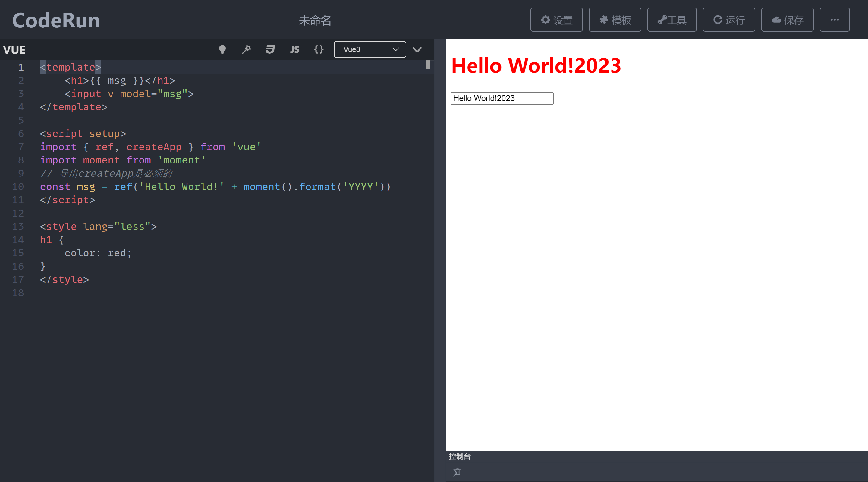Click line number 1 in gutter

click(21, 67)
